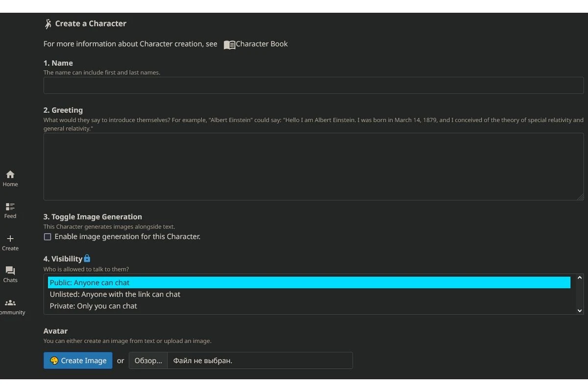Screen dimensions: 588x392
Task: Click 'Who is allowed to talk to them?' text
Action: [86, 269]
